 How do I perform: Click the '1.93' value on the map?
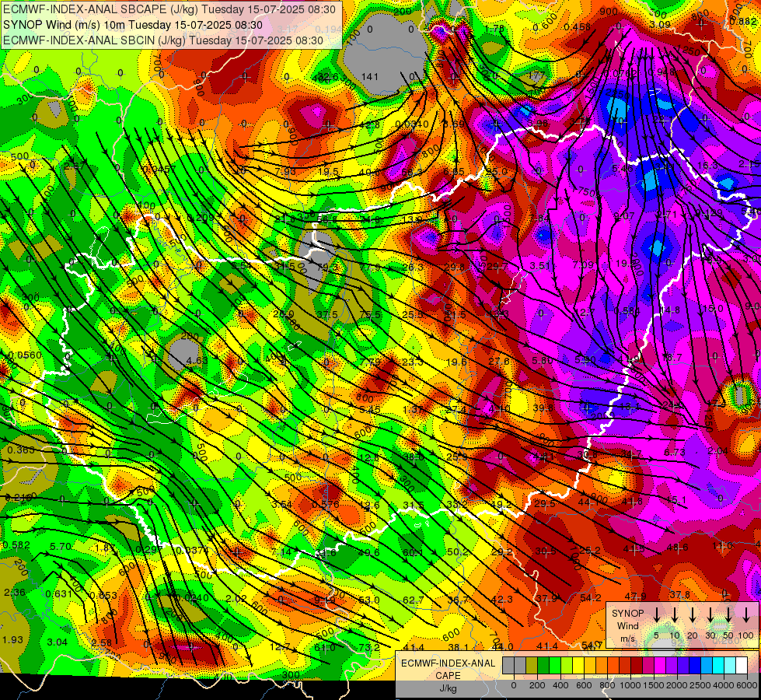pyautogui.click(x=12, y=640)
